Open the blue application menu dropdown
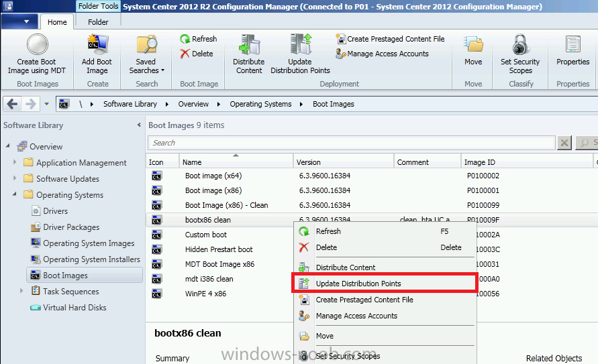The image size is (598, 364). pyautogui.click(x=19, y=21)
